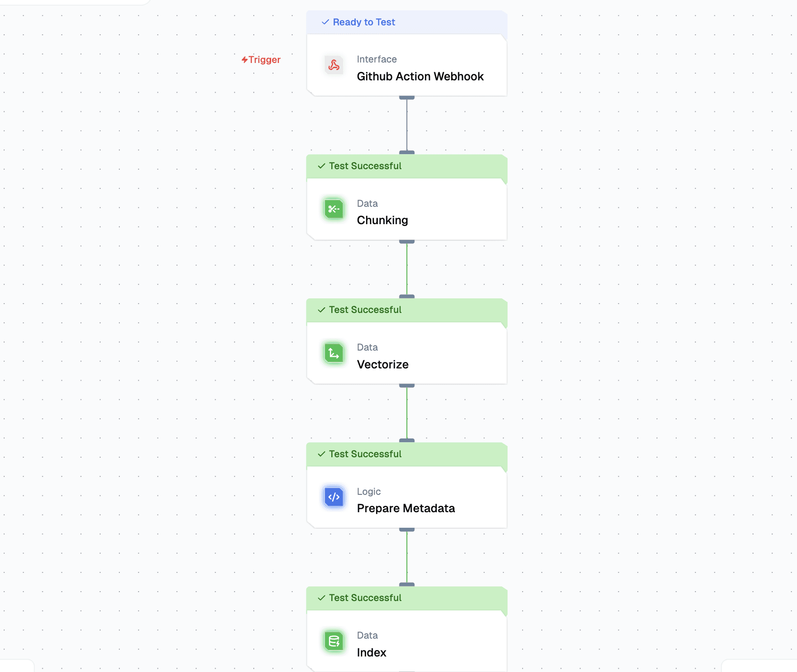This screenshot has width=797, height=672.
Task: Click the webhook icon on Github Action Webhook
Action: click(334, 65)
